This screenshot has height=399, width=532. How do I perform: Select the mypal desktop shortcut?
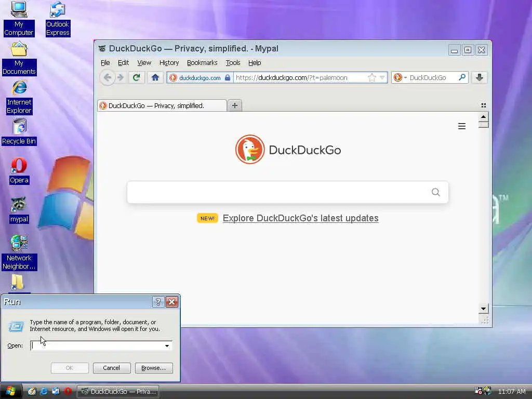(x=19, y=210)
